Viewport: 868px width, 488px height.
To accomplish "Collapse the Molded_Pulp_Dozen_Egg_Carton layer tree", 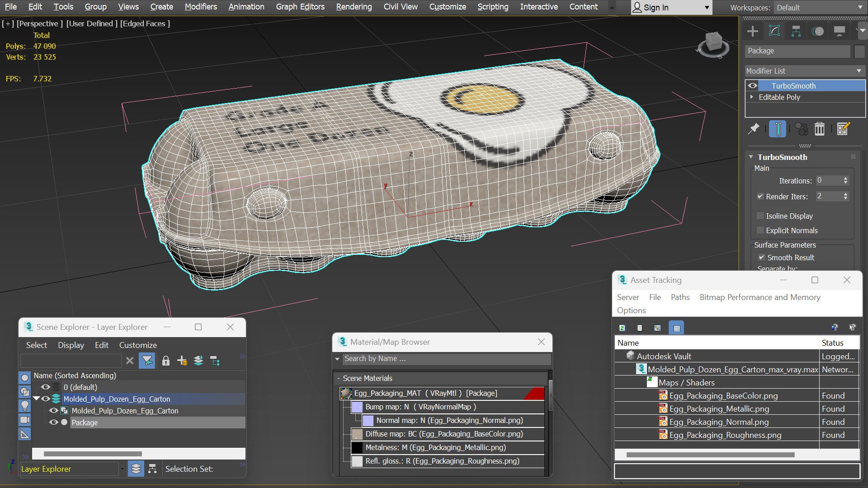I will point(37,399).
